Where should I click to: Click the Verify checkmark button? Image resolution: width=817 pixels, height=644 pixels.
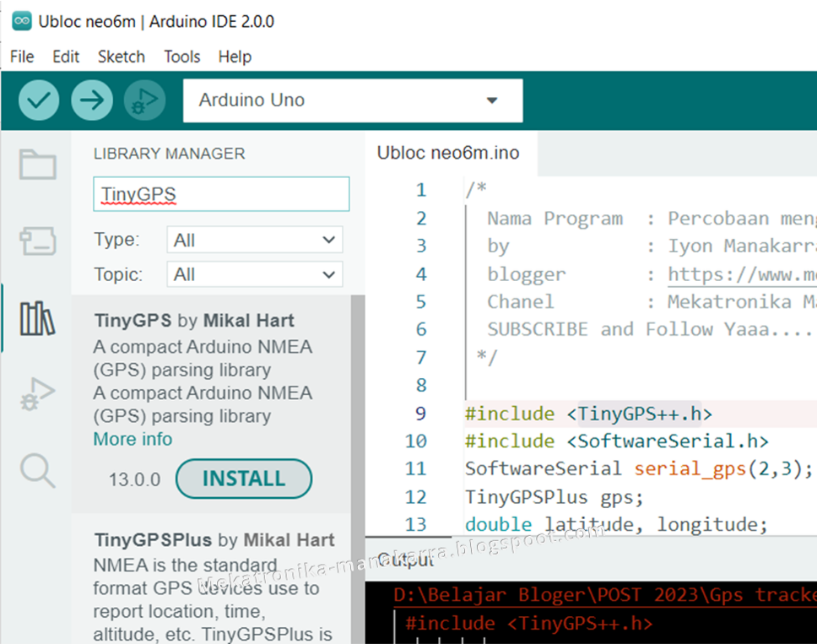coord(39,100)
